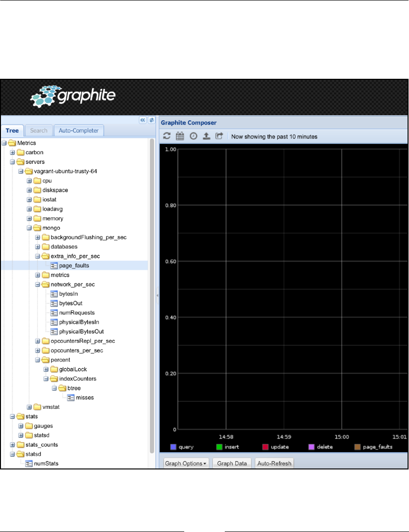409x532 pixels.
Task: Click the vmstat folder icon
Action: (x=37, y=407)
